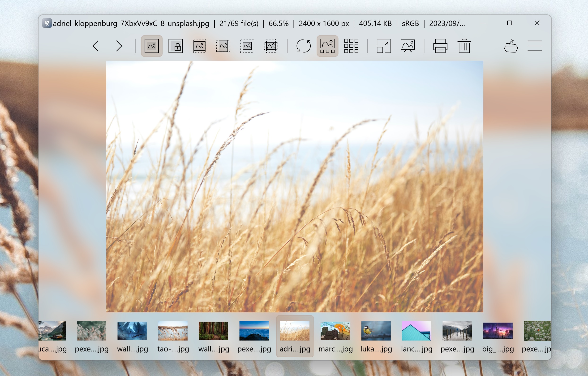
Task: Print the current image
Action: (x=440, y=46)
